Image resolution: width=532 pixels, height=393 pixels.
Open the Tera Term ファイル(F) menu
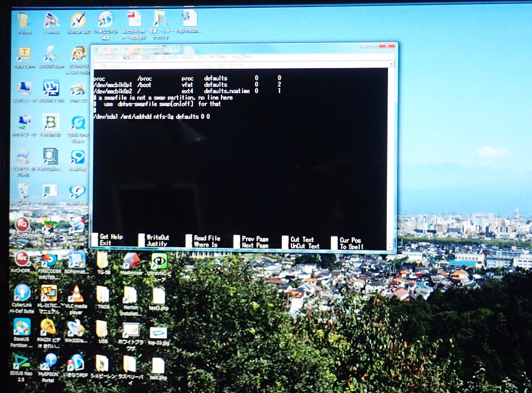(106, 58)
